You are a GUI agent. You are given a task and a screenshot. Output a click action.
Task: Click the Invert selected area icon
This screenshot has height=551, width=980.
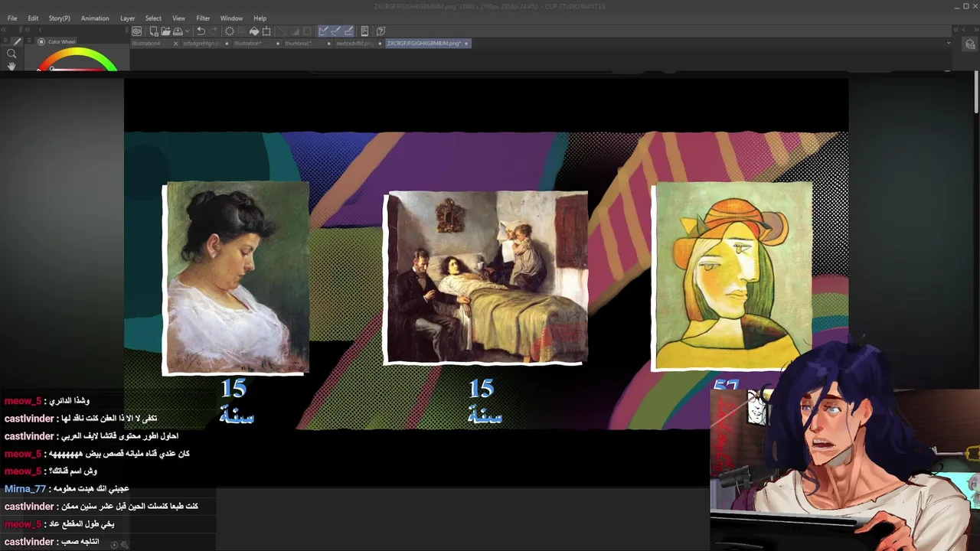pyautogui.click(x=294, y=31)
